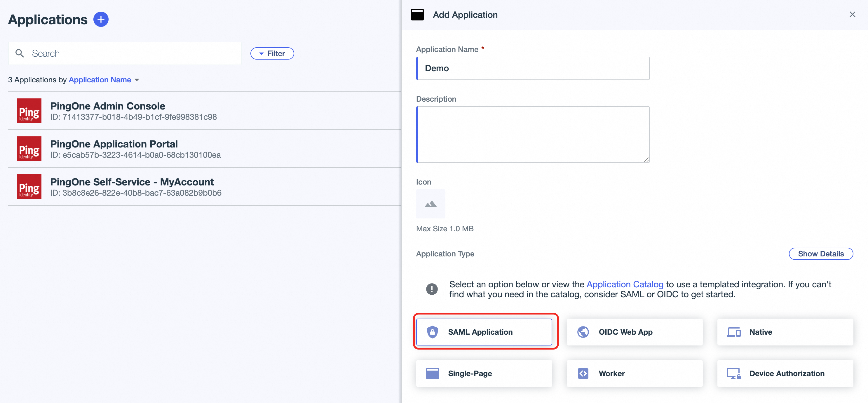Focus the Search applications field
The width and height of the screenshot is (868, 403).
click(125, 53)
